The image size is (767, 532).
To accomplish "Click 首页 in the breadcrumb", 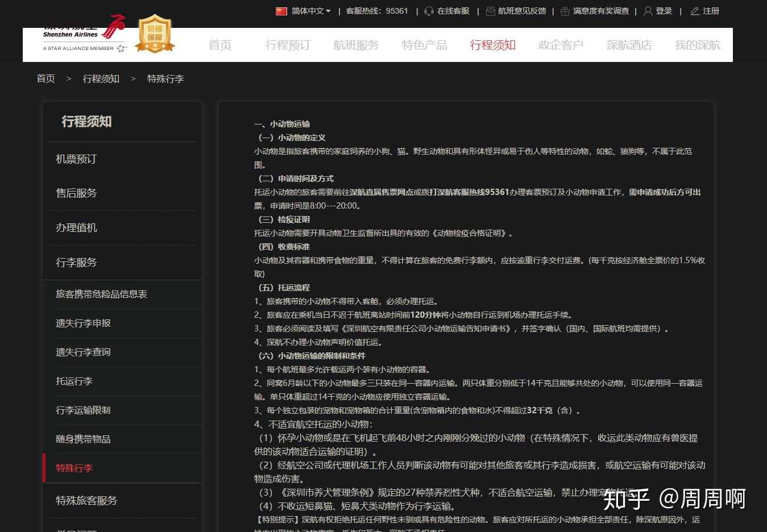I will (46, 78).
